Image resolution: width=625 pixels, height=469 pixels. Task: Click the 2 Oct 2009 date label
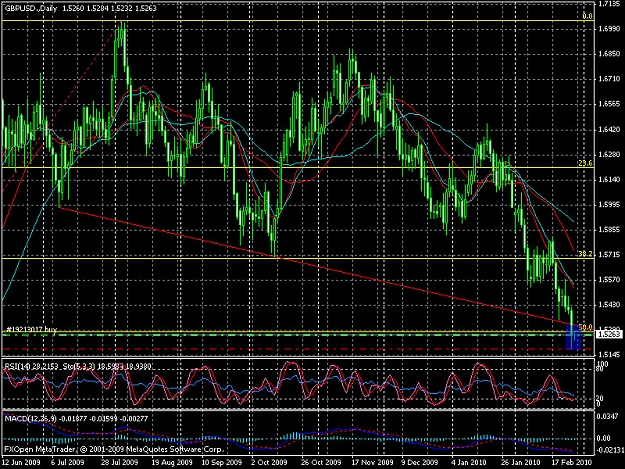point(270,462)
